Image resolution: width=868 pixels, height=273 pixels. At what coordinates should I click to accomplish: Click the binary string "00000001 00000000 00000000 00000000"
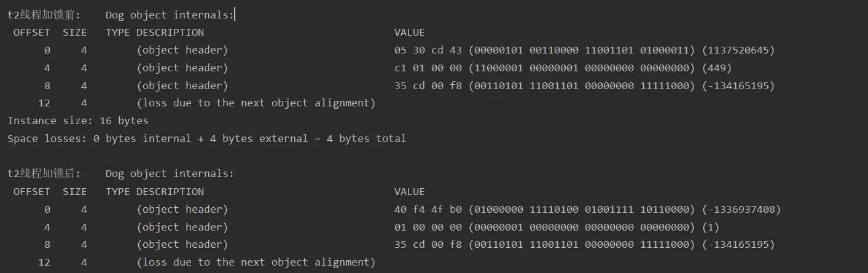(x=581, y=228)
